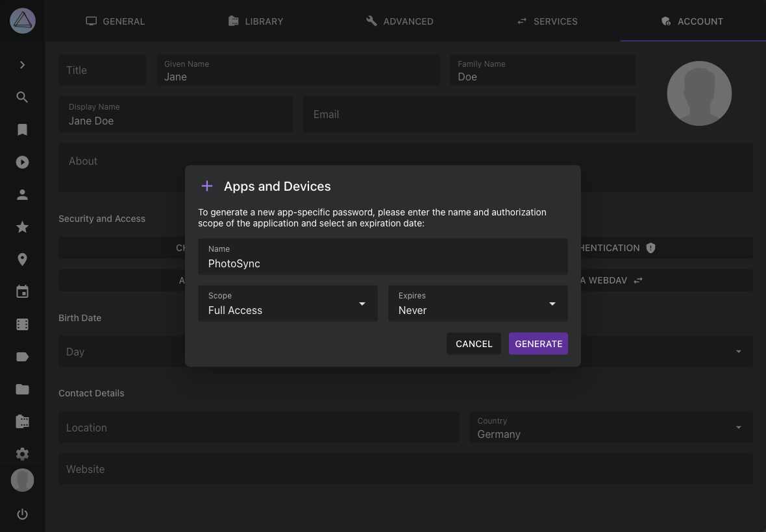Select the Albums bookmark icon in sidebar
766x532 pixels.
coord(22,130)
